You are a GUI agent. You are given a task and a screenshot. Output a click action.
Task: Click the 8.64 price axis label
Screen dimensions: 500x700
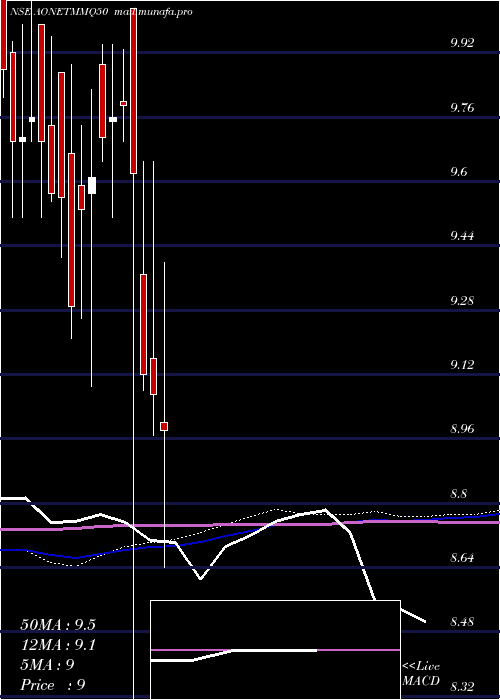pyautogui.click(x=462, y=558)
